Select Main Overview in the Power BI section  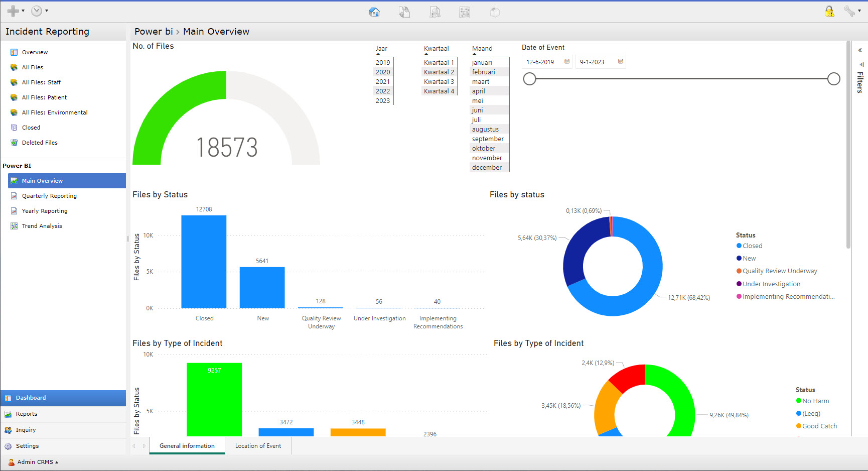tap(42, 180)
